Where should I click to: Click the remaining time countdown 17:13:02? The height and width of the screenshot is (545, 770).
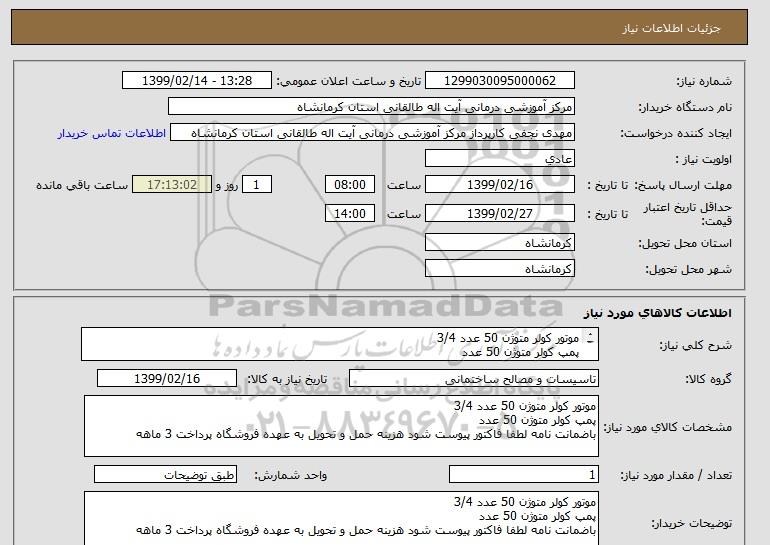(172, 185)
